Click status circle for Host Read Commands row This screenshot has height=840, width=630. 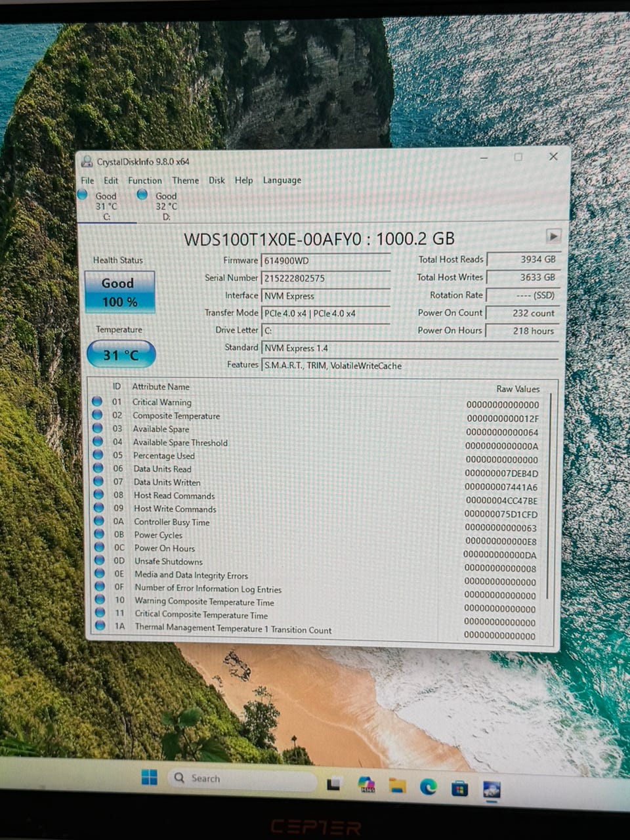point(98,494)
